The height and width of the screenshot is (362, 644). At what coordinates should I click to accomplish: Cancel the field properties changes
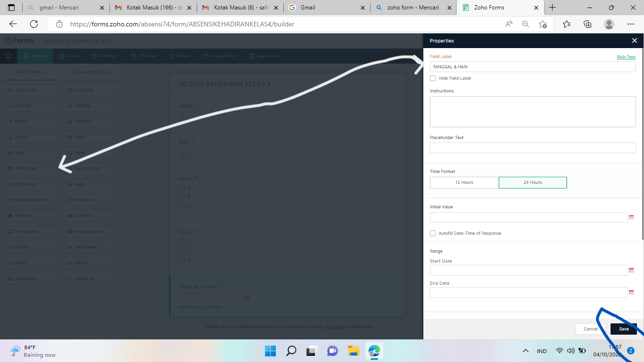click(x=590, y=329)
